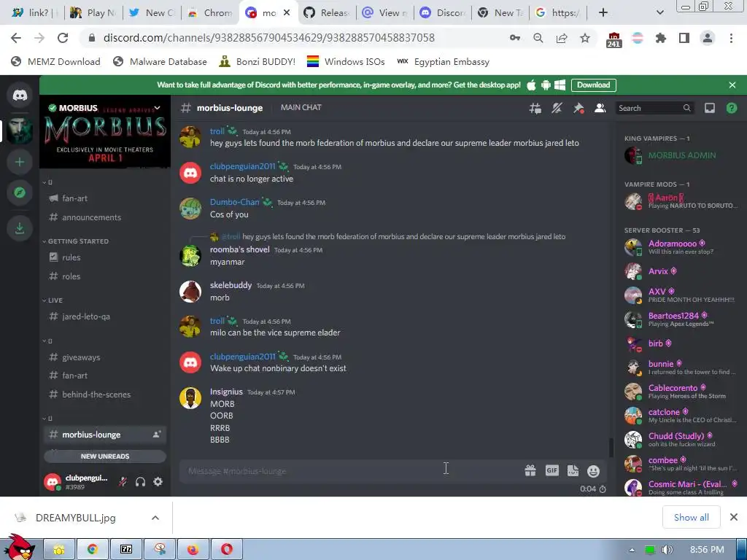The height and width of the screenshot is (560, 747).
Task: Open the giveaways channel
Action: (x=105, y=357)
